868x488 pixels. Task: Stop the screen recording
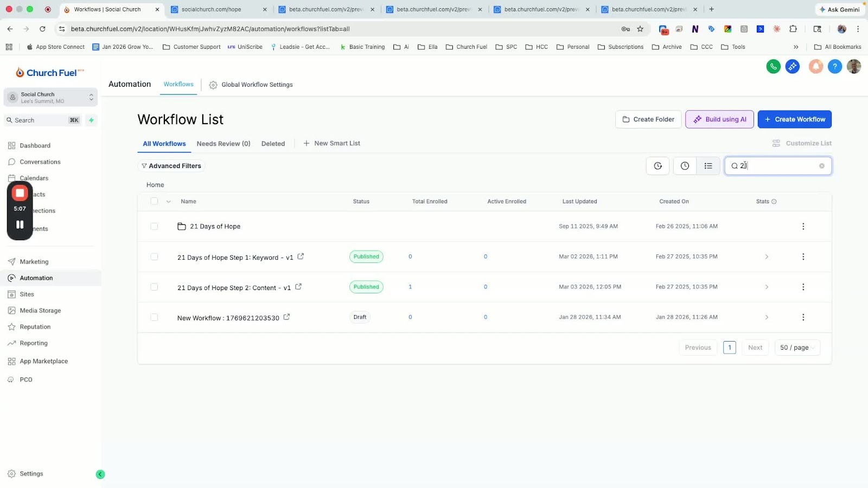20,193
